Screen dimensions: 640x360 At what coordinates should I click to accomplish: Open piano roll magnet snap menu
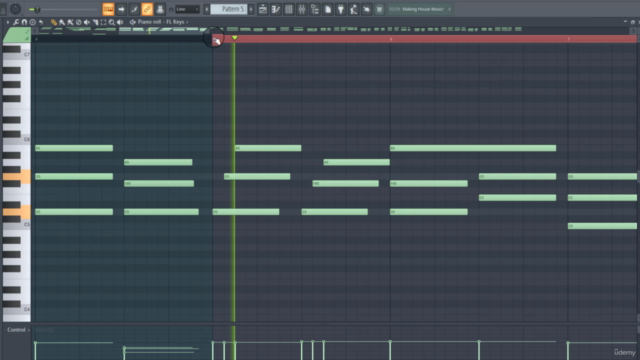24,22
